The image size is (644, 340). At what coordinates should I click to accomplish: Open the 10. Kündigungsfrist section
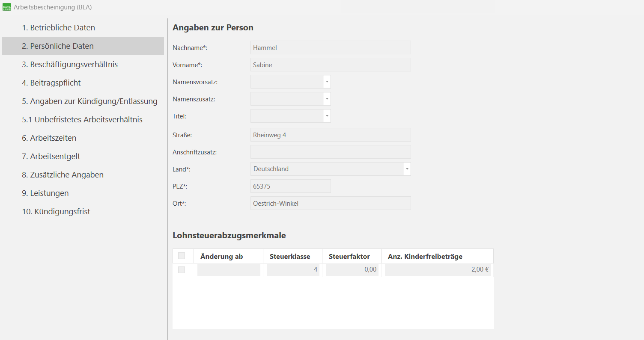56,211
